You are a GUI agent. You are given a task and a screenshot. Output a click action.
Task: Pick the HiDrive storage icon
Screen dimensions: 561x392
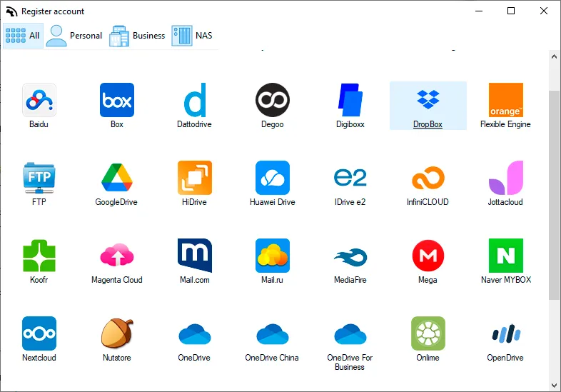point(195,178)
